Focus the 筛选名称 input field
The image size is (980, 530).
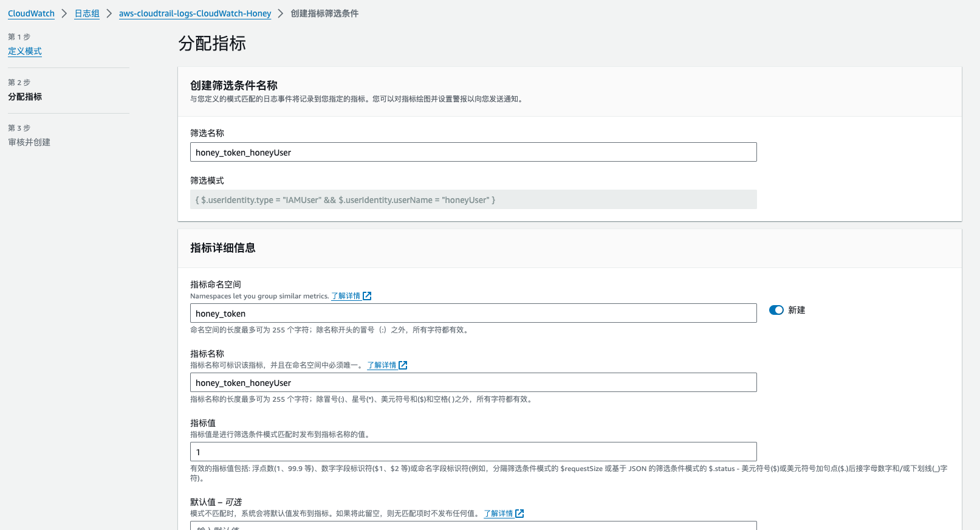[x=473, y=152]
